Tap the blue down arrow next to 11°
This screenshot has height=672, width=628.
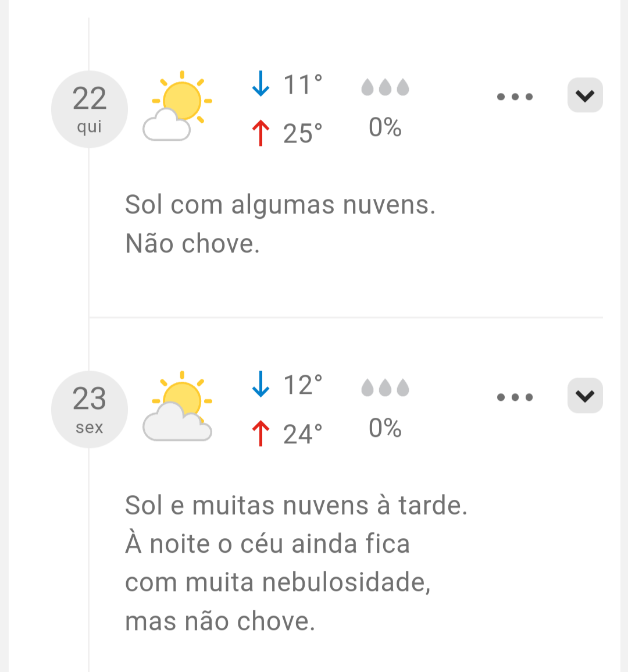coord(261,84)
